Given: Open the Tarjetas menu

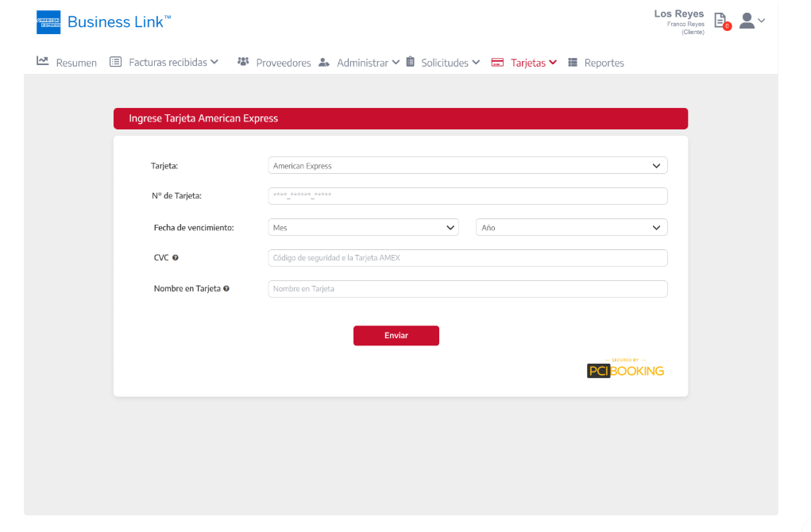Looking at the screenshot, I should [x=524, y=63].
